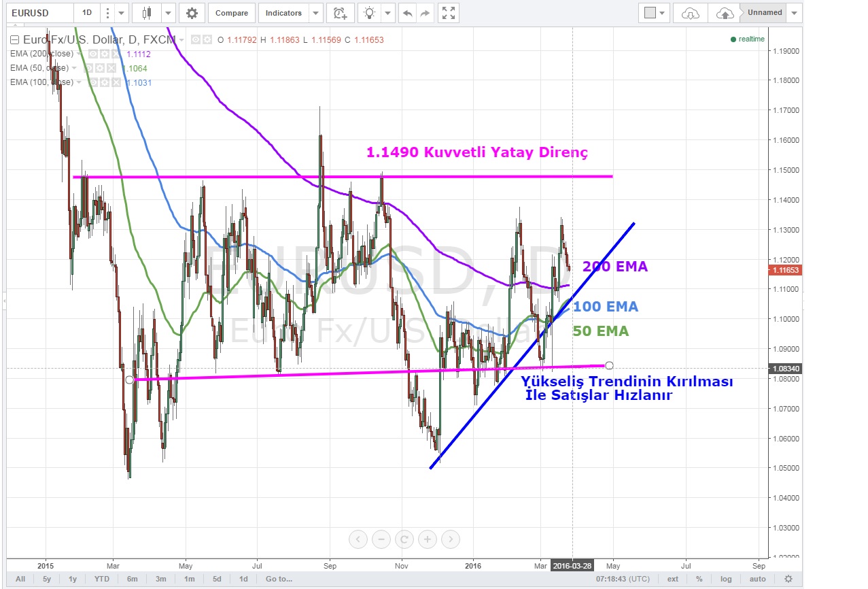Expand dropdown next to the Unnamed layout
This screenshot has height=589, width=868.
[795, 13]
